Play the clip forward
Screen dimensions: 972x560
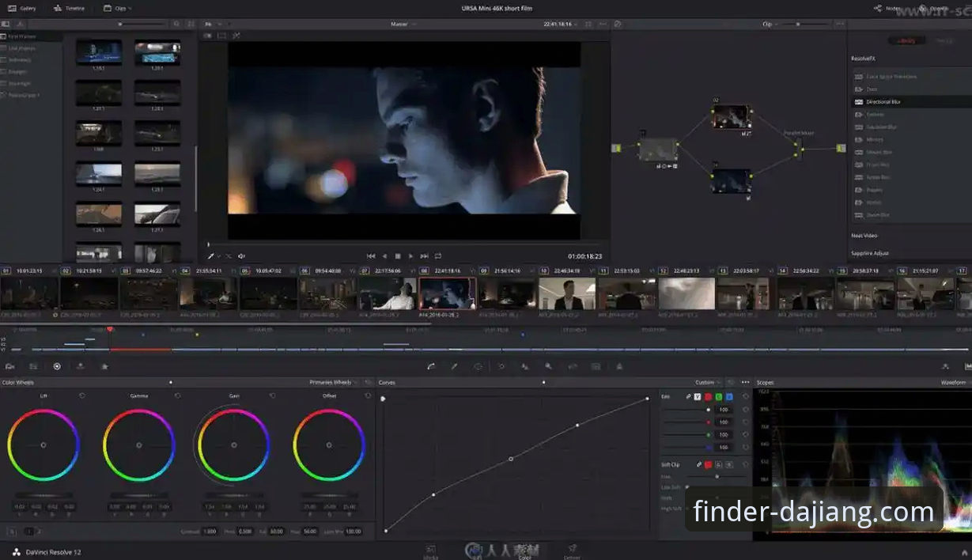[x=410, y=255]
